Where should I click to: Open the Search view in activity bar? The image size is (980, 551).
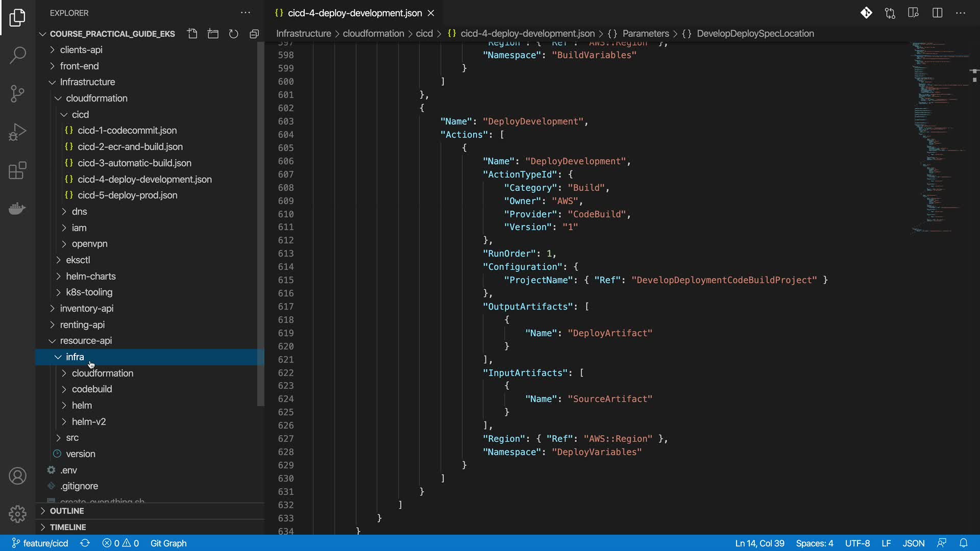[x=17, y=55]
